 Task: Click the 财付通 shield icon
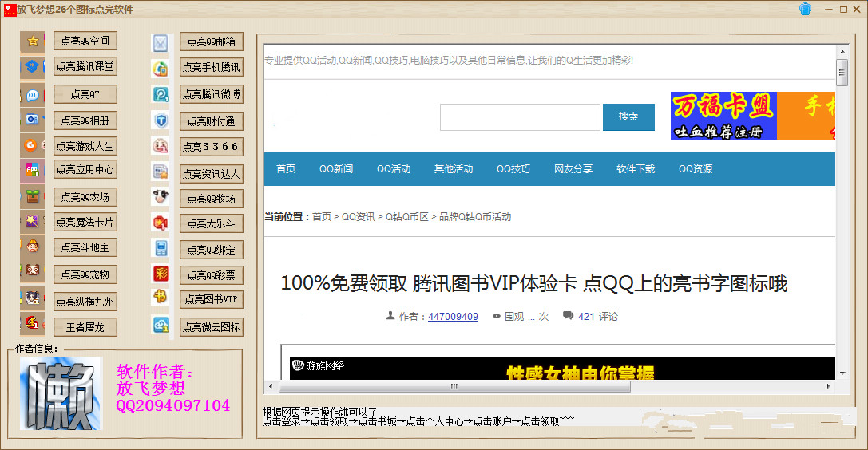(x=161, y=120)
